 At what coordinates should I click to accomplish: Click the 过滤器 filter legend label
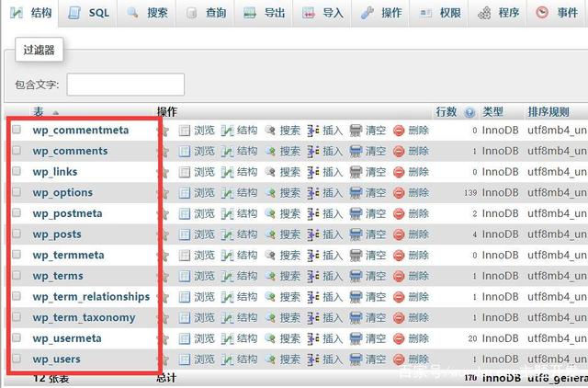39,50
